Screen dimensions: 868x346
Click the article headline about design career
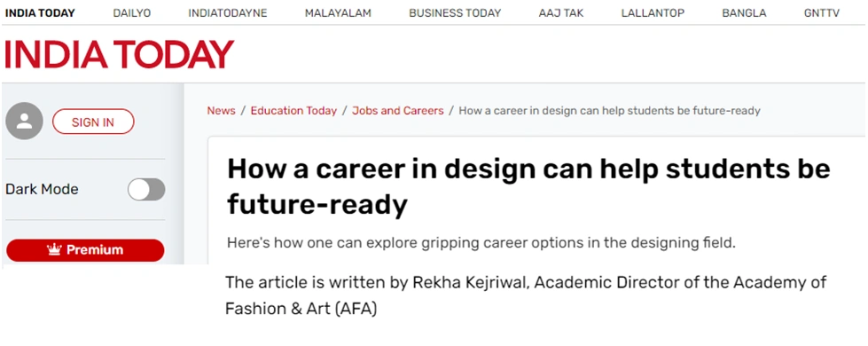click(528, 187)
